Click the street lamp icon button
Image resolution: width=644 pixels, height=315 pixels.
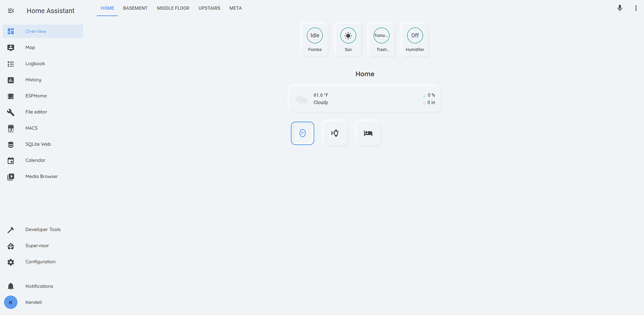pos(335,133)
